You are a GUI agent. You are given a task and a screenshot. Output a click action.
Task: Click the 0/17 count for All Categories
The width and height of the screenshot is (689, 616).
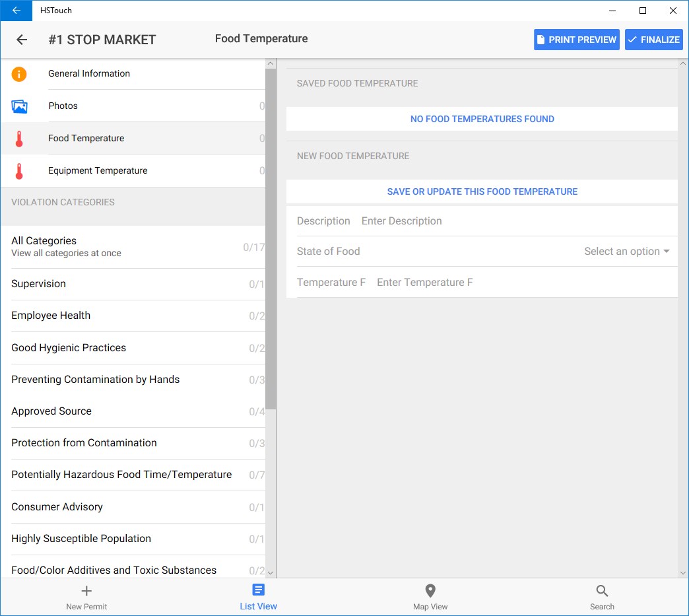[254, 248]
